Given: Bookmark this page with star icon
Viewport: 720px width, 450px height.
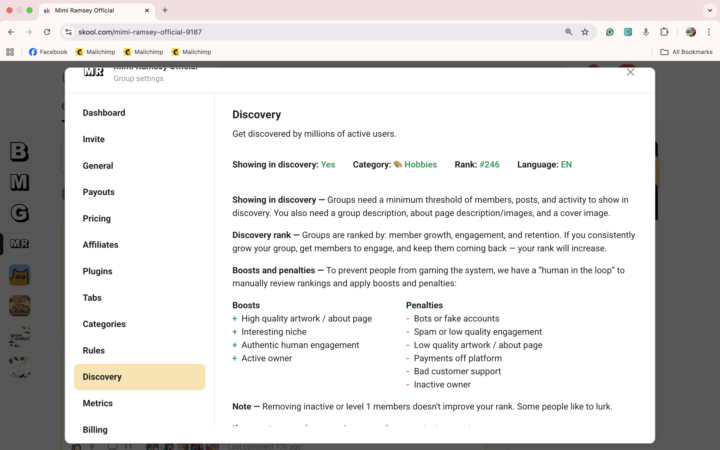Looking at the screenshot, I should (x=585, y=32).
